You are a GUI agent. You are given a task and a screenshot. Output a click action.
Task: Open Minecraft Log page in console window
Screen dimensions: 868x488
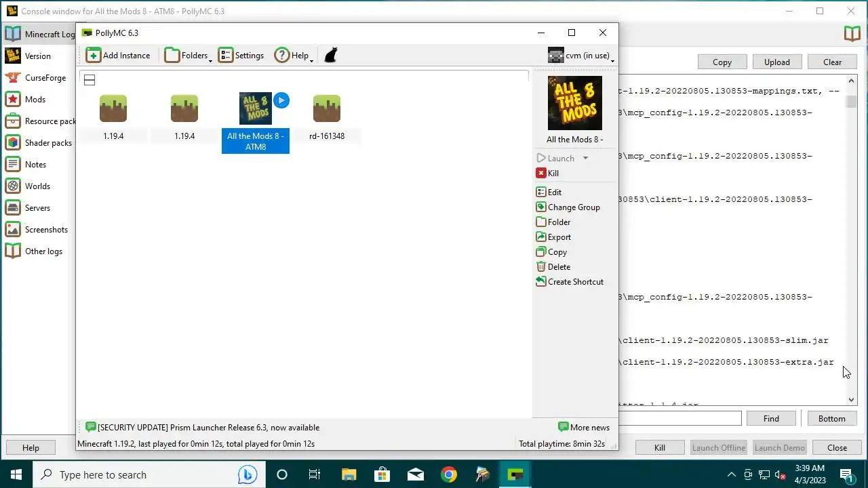pyautogui.click(x=39, y=34)
